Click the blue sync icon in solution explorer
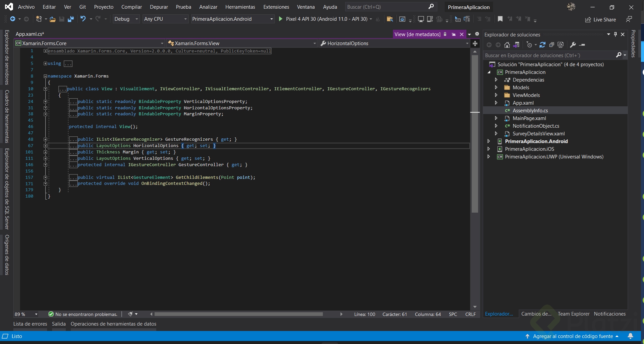 pos(543,45)
